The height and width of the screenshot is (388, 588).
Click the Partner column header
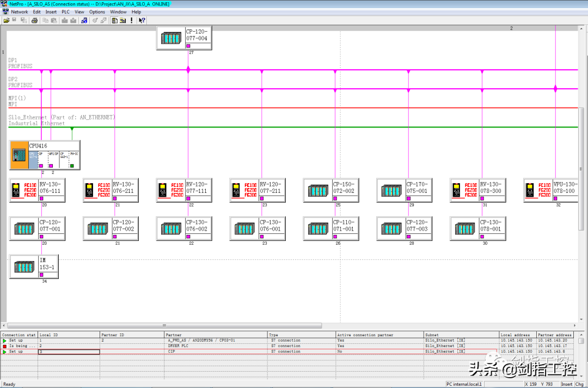pos(215,335)
